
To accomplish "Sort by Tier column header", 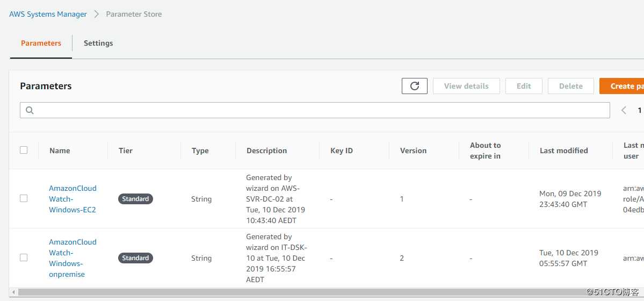I will coord(125,150).
